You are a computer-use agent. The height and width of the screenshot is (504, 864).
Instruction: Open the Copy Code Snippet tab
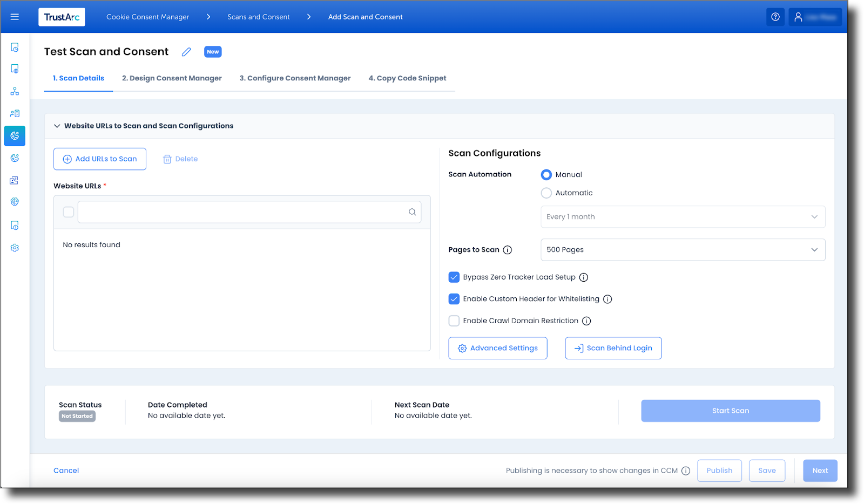tap(407, 78)
